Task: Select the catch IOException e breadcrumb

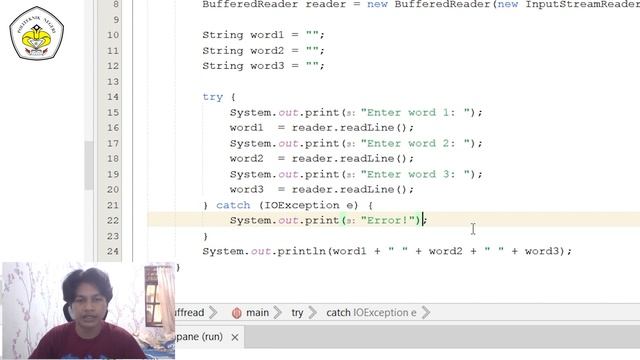Action: [371, 313]
